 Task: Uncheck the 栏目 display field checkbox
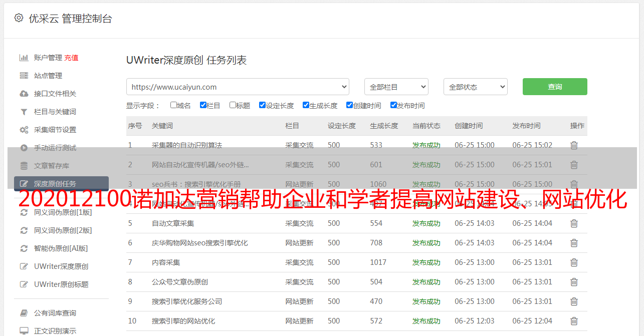pyautogui.click(x=203, y=105)
